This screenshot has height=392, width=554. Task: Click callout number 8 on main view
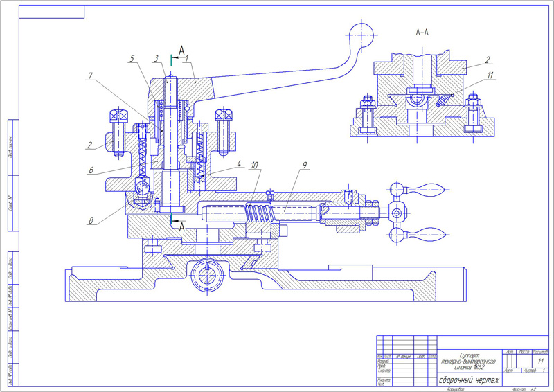(91, 220)
